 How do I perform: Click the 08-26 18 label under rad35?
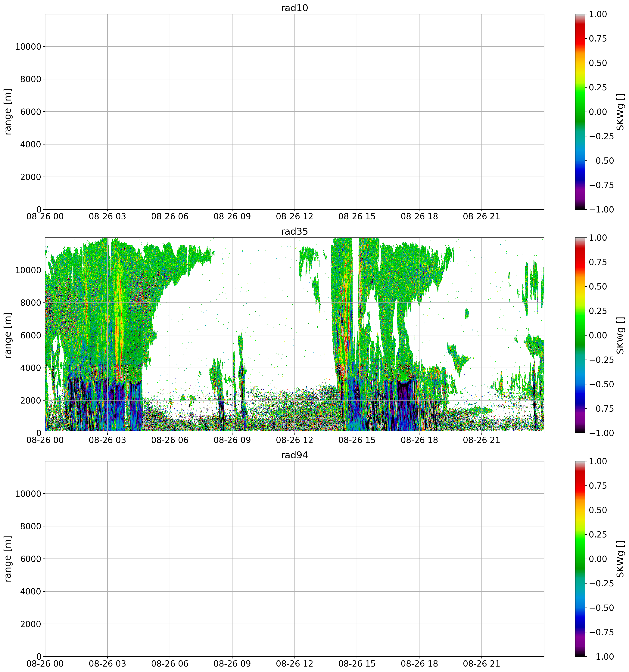[x=419, y=440]
